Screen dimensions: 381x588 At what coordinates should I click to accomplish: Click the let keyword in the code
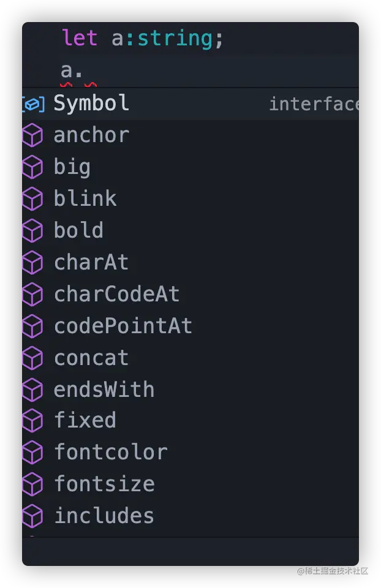80,39
